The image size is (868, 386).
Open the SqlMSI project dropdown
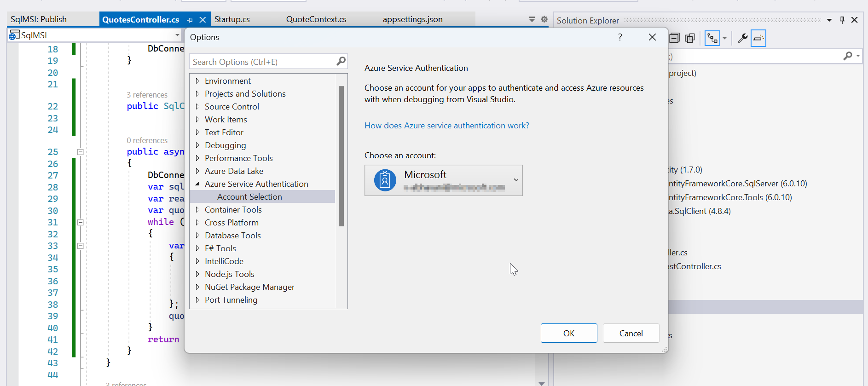177,35
